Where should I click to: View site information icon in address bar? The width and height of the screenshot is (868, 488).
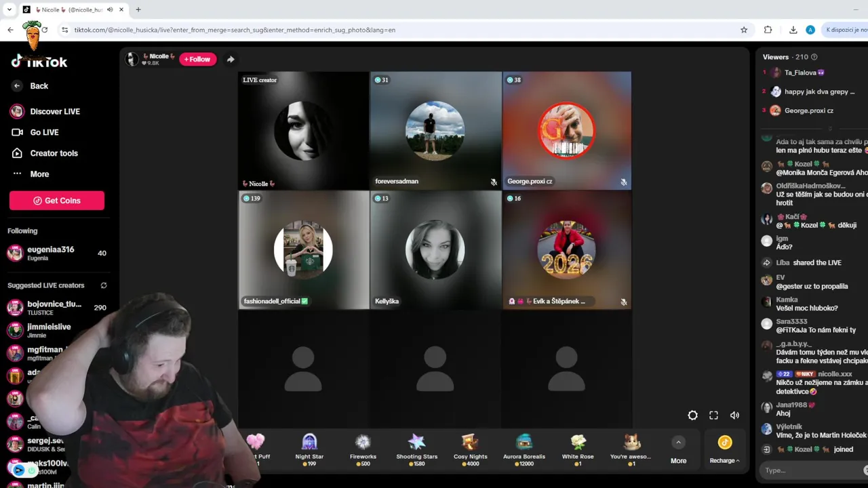point(65,30)
